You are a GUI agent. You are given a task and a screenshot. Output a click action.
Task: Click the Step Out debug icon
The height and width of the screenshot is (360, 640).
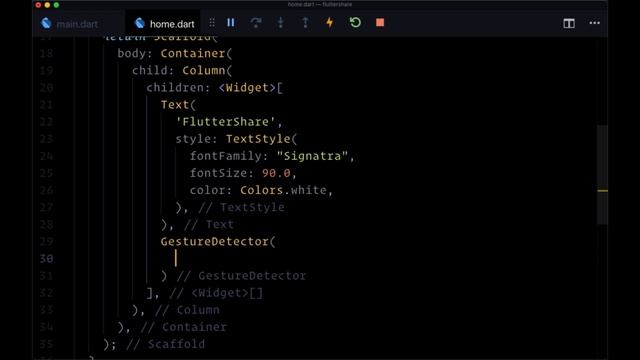click(305, 23)
